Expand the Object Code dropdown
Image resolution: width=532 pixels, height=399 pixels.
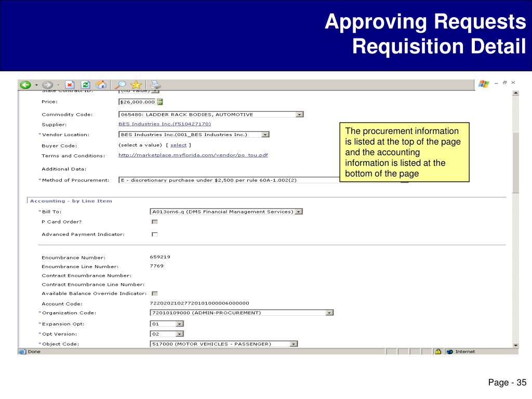coord(294,344)
